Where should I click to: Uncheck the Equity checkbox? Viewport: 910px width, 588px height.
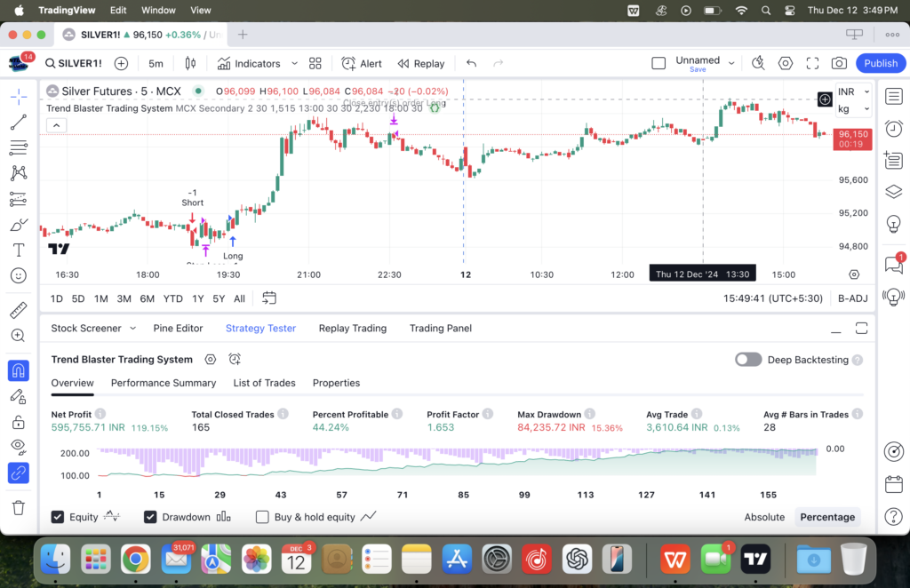point(58,517)
